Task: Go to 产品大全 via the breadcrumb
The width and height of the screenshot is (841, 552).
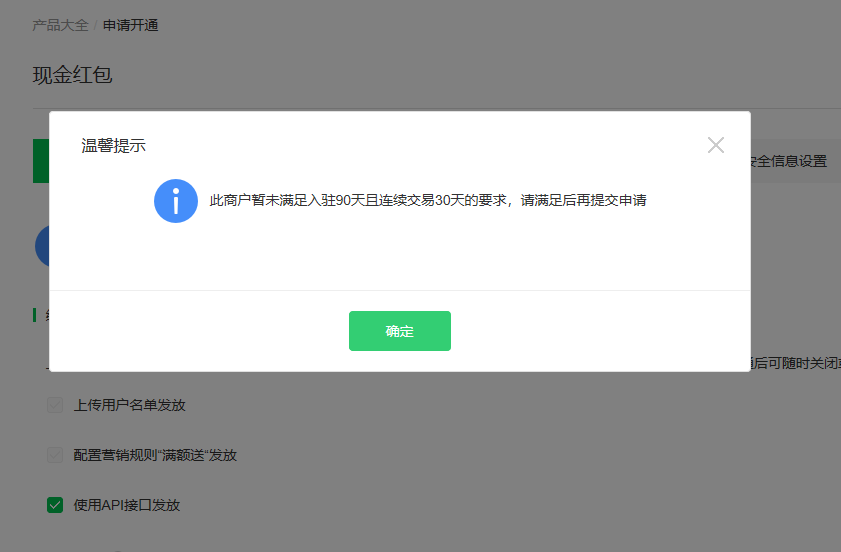Action: click(60, 25)
